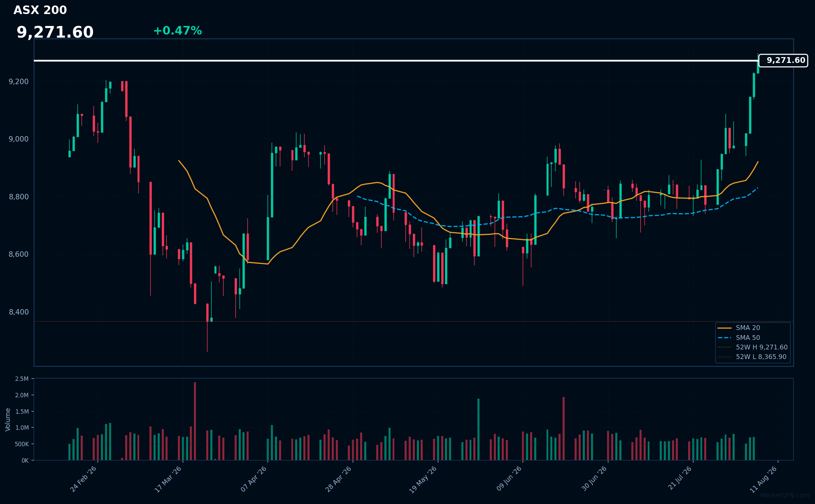
Task: Click the 1.5M volume axis label
Action: (22, 412)
